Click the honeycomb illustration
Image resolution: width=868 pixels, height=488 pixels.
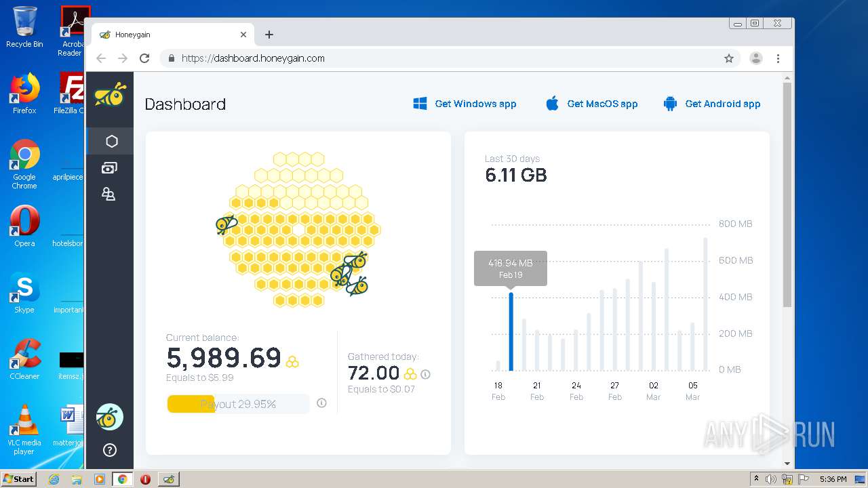click(298, 229)
